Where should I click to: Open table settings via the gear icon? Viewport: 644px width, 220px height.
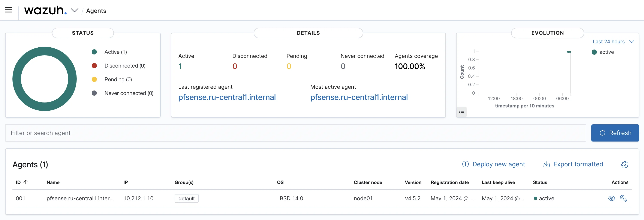click(625, 164)
